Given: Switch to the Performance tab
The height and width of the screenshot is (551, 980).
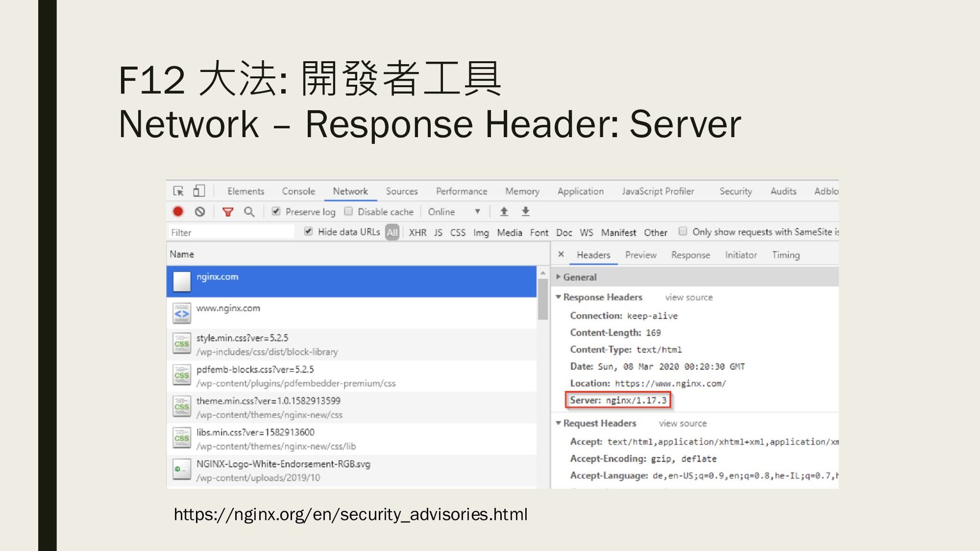Looking at the screenshot, I should tap(461, 191).
